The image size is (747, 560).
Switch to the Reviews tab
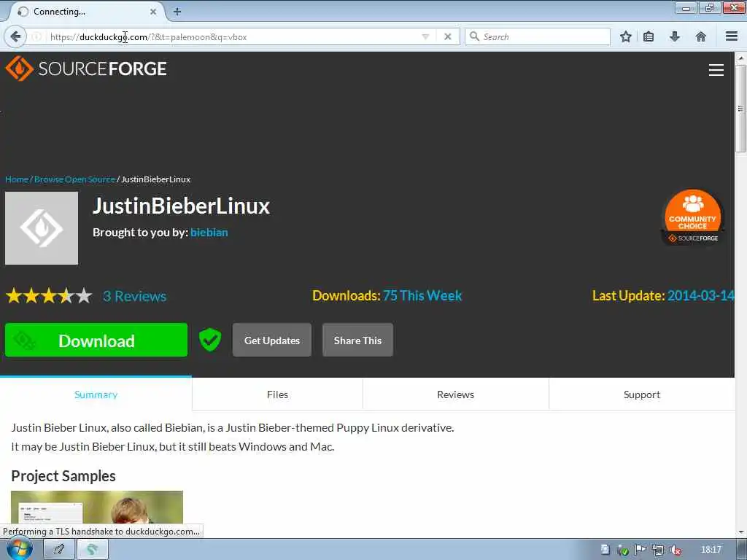click(455, 394)
